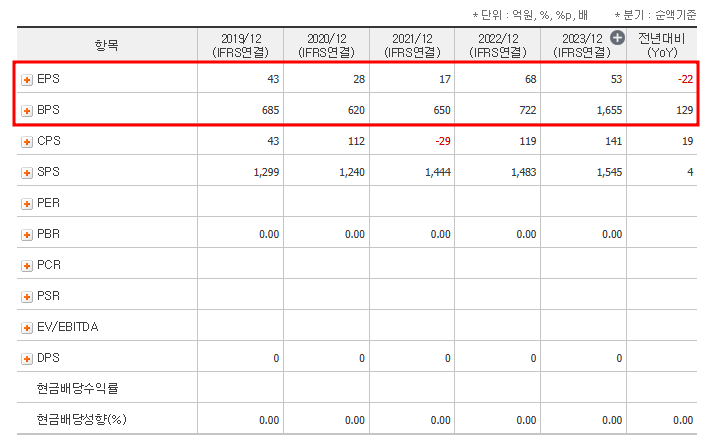The image size is (705, 442).
Task: Click the 현금배당성향(%) row label
Action: coord(81,420)
